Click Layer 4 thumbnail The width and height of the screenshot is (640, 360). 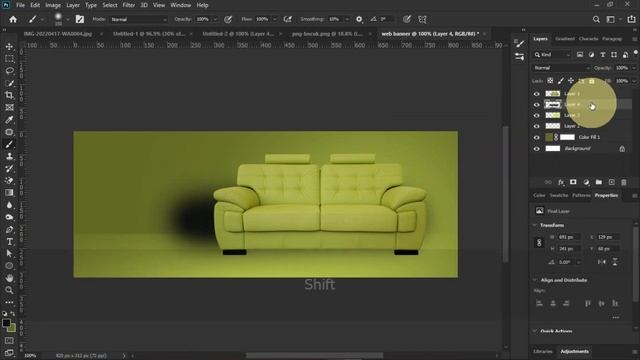(553, 105)
